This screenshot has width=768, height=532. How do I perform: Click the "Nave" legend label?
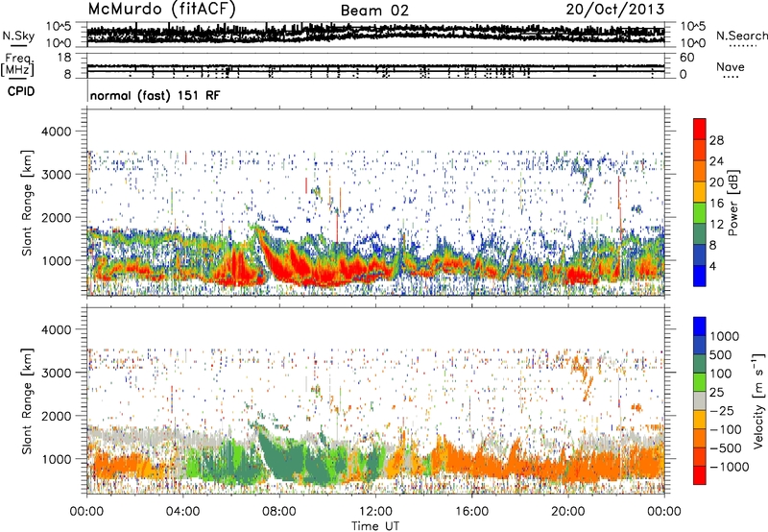click(731, 66)
